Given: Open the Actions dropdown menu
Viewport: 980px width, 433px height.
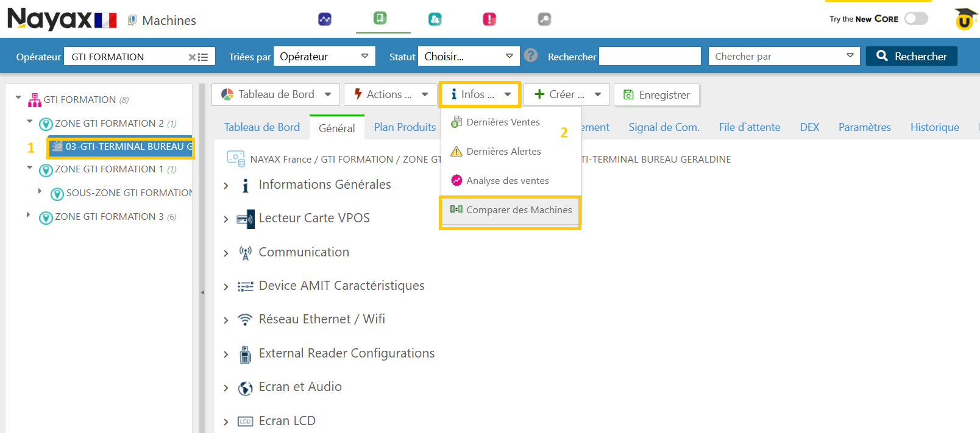Looking at the screenshot, I should click(x=391, y=94).
